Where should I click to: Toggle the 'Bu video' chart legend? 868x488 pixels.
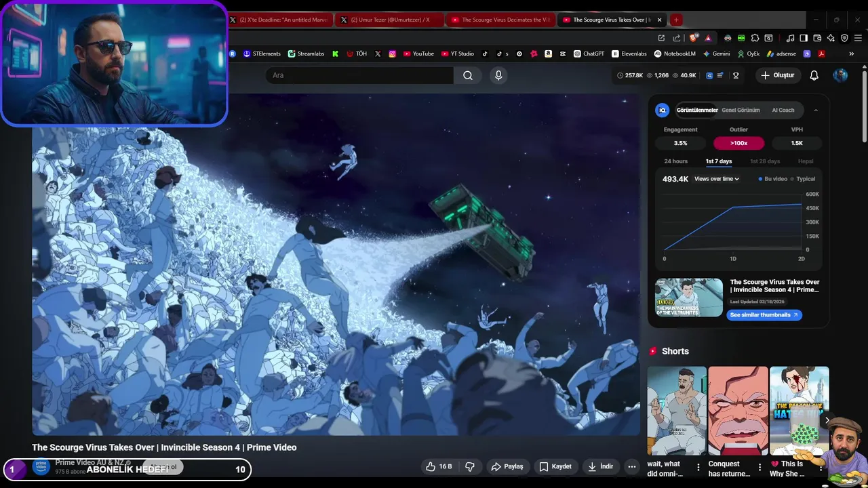coord(773,179)
